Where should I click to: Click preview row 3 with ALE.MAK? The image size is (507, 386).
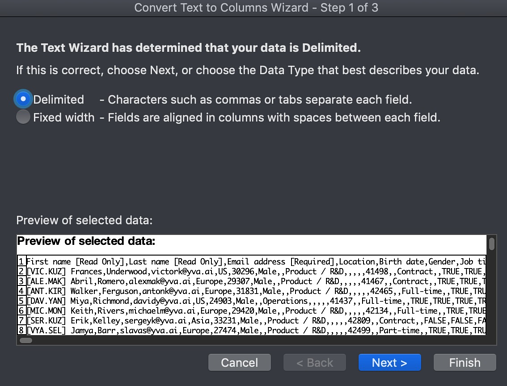[252, 281]
